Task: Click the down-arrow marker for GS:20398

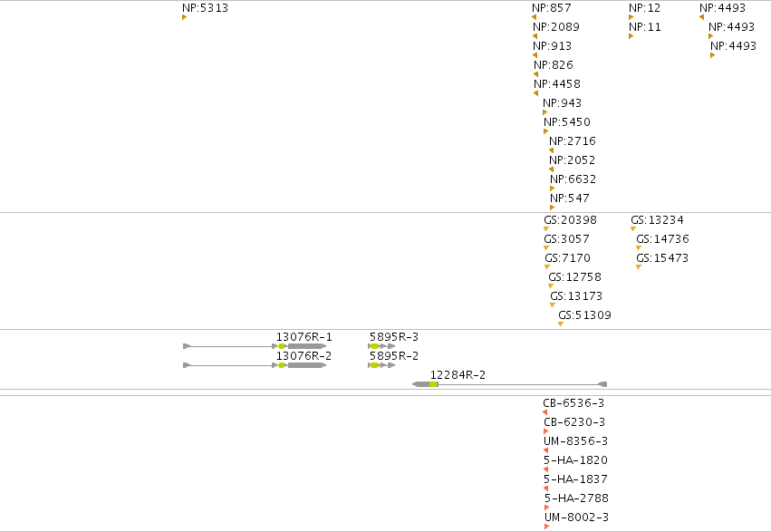Action: (x=546, y=229)
